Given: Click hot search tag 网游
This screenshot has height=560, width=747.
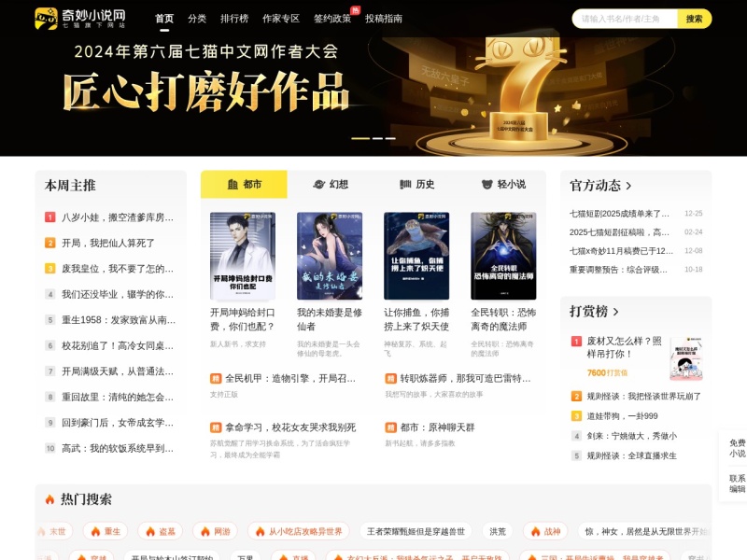Looking at the screenshot, I should tap(215, 531).
